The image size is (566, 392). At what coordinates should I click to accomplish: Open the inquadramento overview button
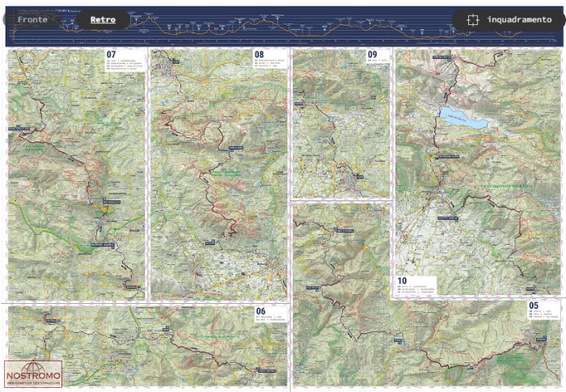509,19
